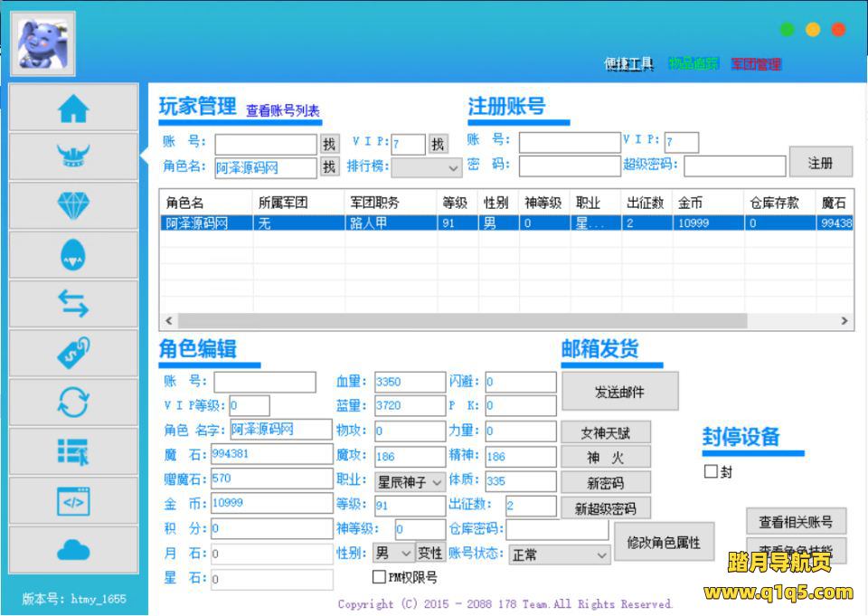Select the Home icon in sidebar

pos(72,107)
